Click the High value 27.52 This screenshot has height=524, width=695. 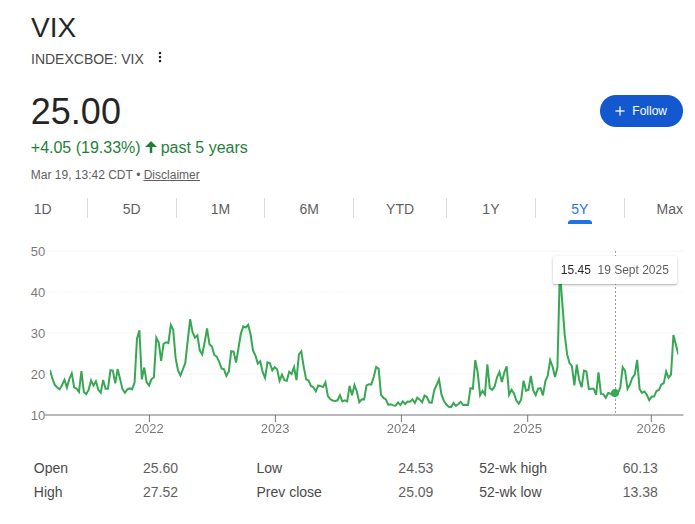(160, 492)
